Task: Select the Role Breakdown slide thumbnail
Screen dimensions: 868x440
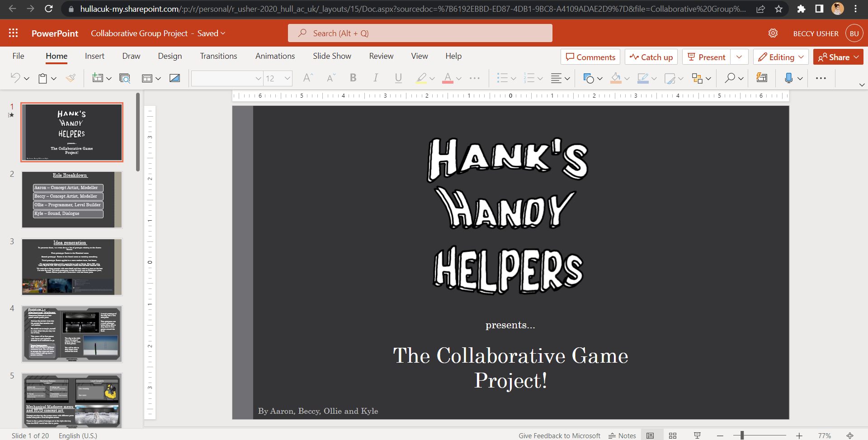Action: pos(72,199)
